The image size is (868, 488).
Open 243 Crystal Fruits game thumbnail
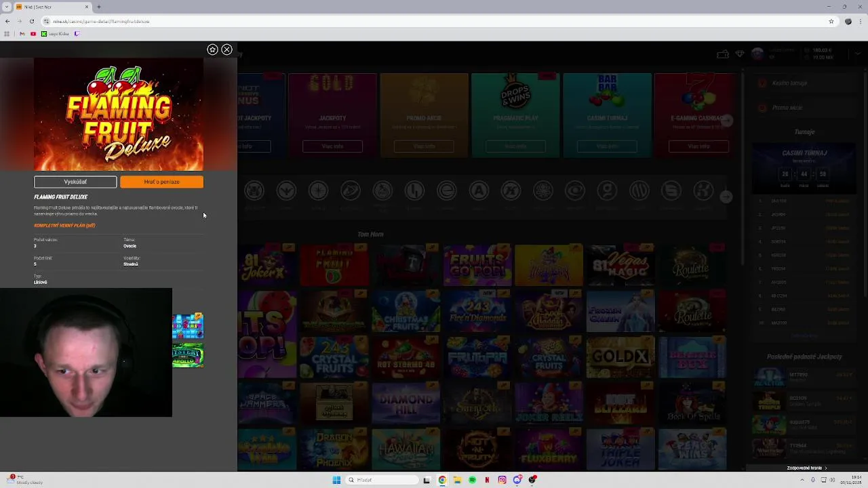coord(334,358)
